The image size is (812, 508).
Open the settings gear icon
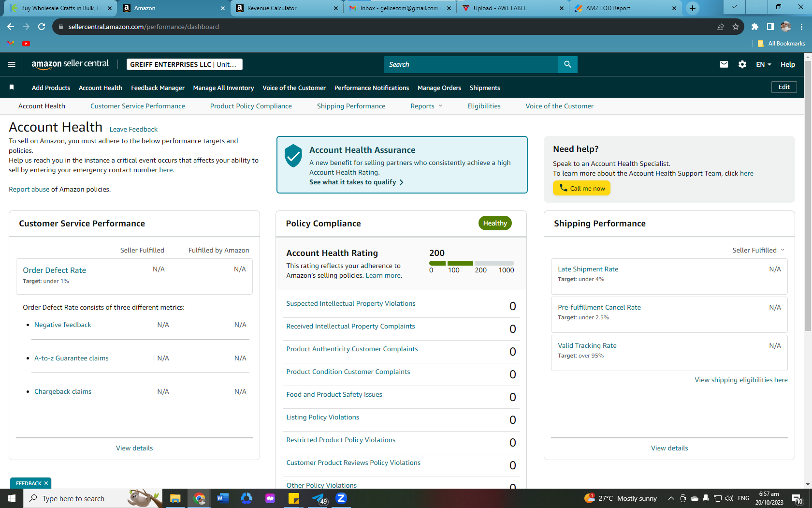pos(742,64)
